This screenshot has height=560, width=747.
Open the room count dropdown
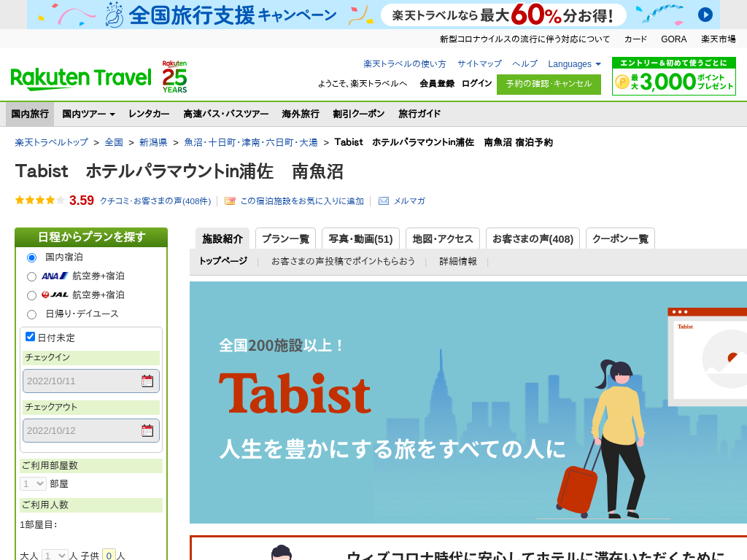point(33,484)
